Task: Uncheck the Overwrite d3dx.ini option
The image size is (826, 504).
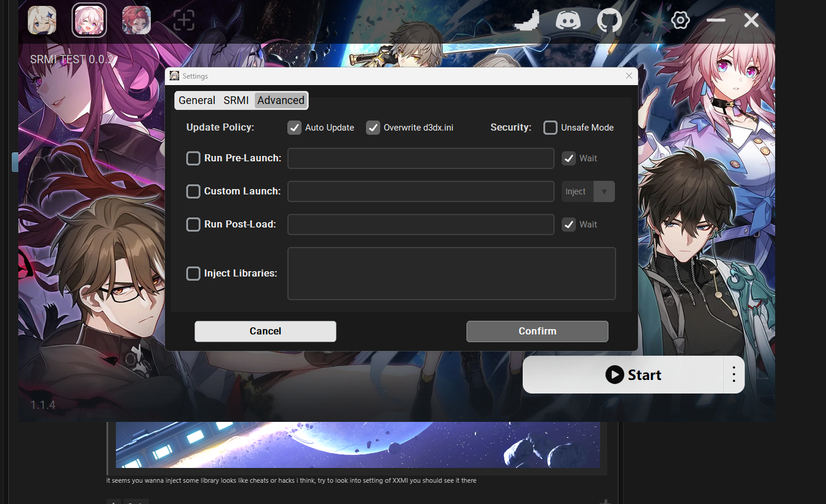Action: (x=373, y=128)
